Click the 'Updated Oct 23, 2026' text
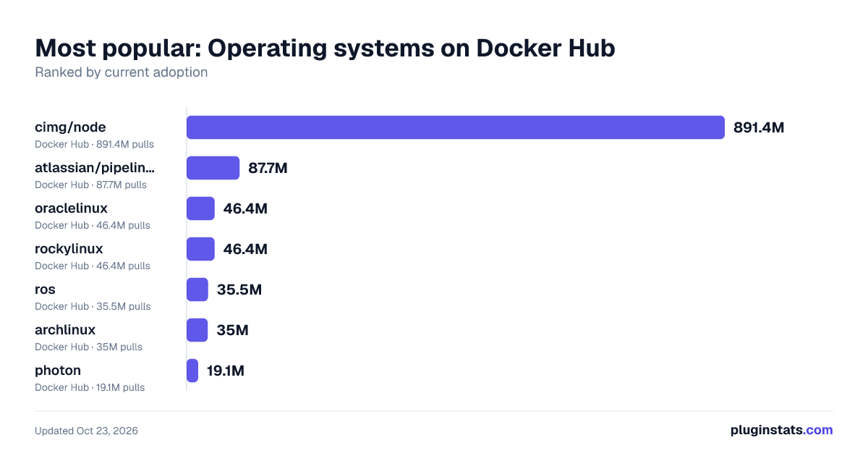 [86, 431]
